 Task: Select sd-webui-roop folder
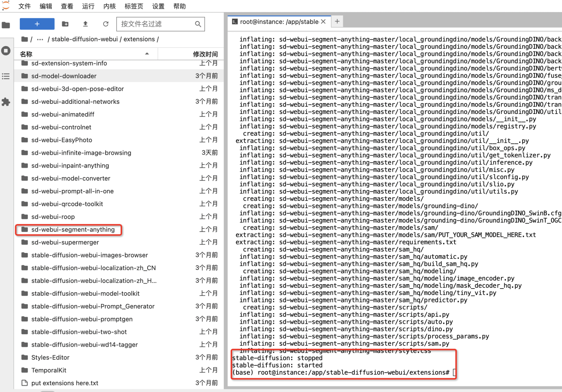click(x=120, y=217)
